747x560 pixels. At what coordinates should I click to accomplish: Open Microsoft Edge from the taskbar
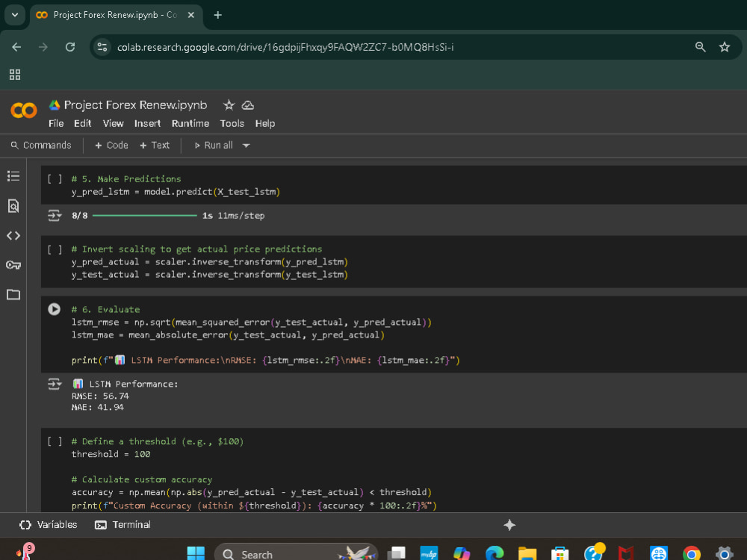click(495, 553)
